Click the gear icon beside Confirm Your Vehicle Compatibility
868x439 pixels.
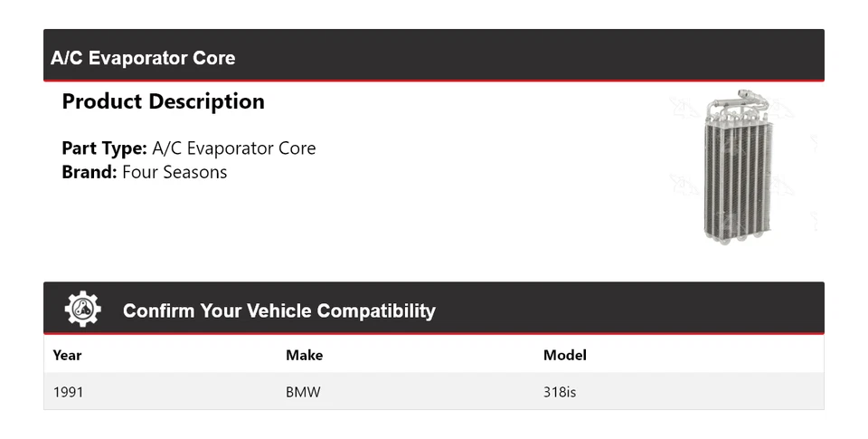pyautogui.click(x=82, y=310)
